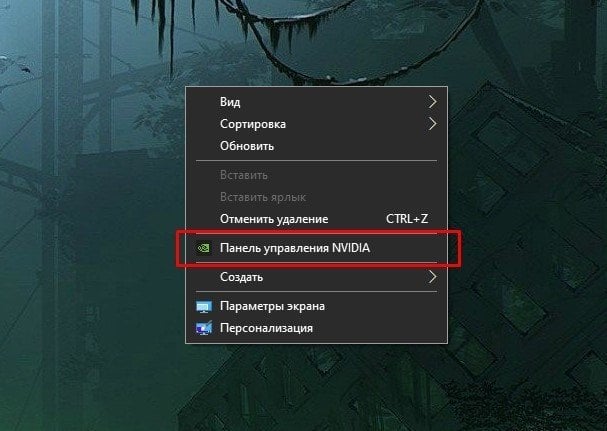The width and height of the screenshot is (607, 431).
Task: Expand the Вид submenu arrow
Action: (x=432, y=102)
